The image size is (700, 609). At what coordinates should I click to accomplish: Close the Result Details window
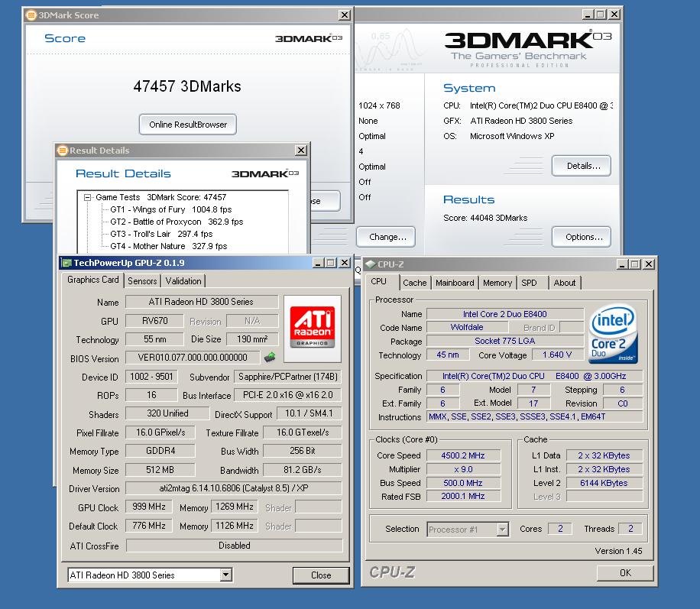tap(301, 151)
